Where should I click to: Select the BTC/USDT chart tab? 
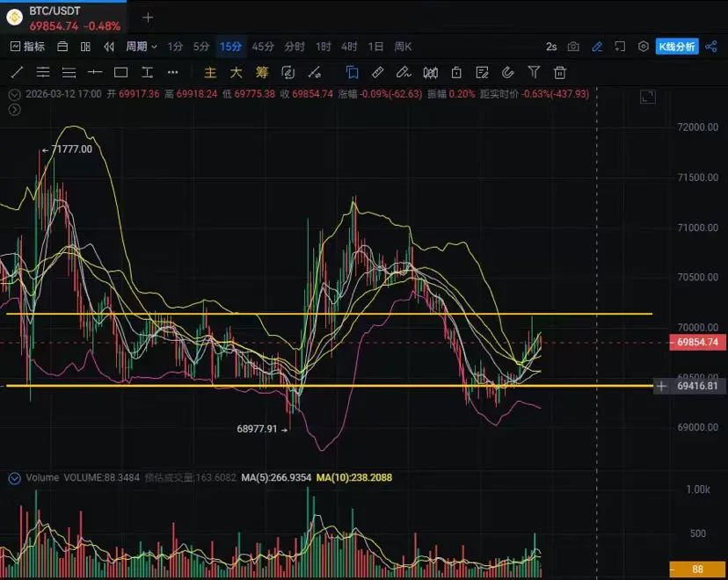point(63,18)
